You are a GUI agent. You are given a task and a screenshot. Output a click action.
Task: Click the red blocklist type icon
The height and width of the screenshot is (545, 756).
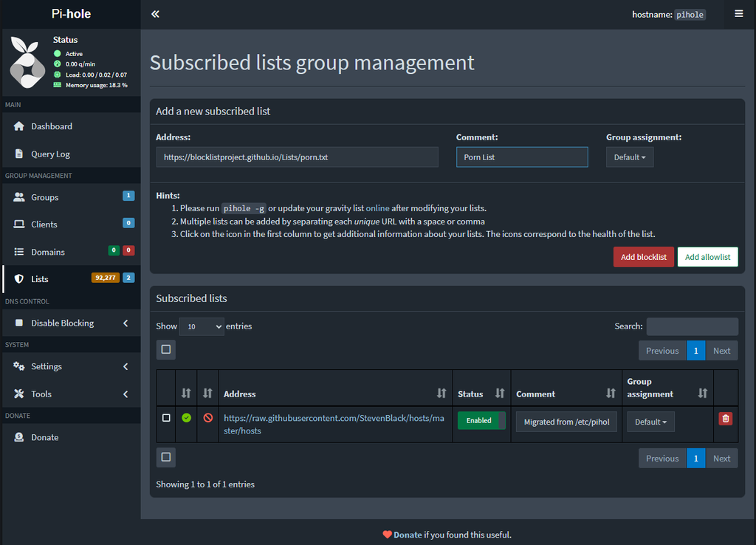pos(207,418)
